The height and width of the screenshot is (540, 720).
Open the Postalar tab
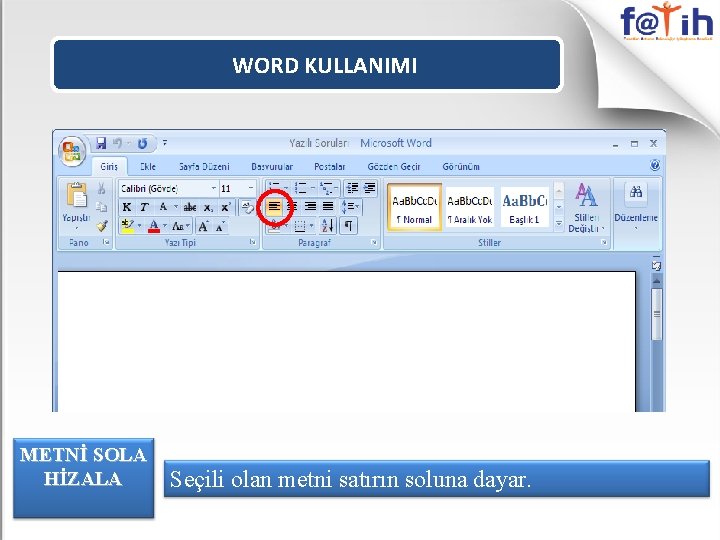329,167
